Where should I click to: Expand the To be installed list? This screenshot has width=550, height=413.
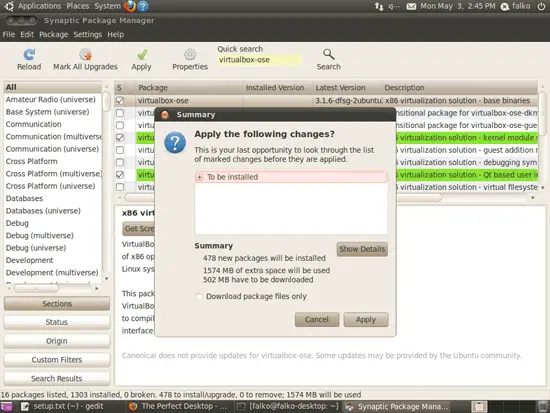[x=200, y=177]
